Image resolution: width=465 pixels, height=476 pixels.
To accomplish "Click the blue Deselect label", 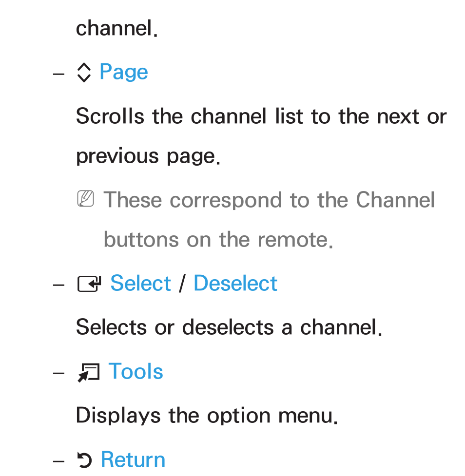I will pos(235,283).
